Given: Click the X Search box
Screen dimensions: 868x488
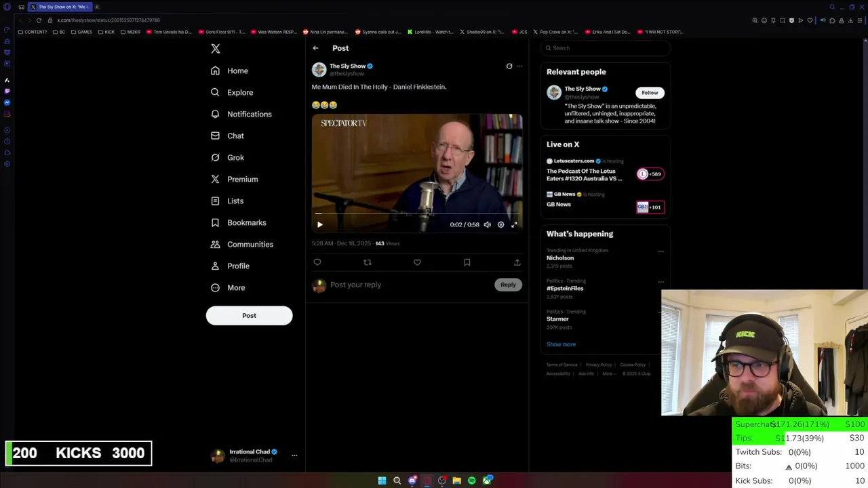Looking at the screenshot, I should click(606, 48).
